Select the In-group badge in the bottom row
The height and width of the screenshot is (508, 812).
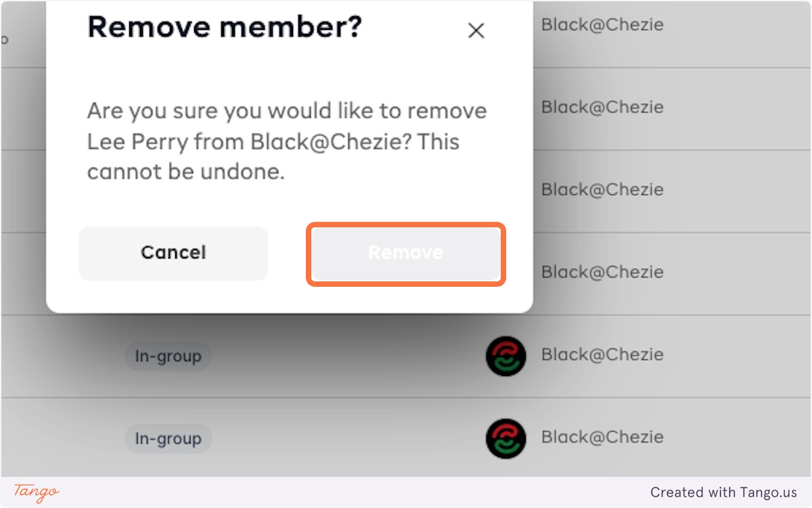pyautogui.click(x=168, y=439)
